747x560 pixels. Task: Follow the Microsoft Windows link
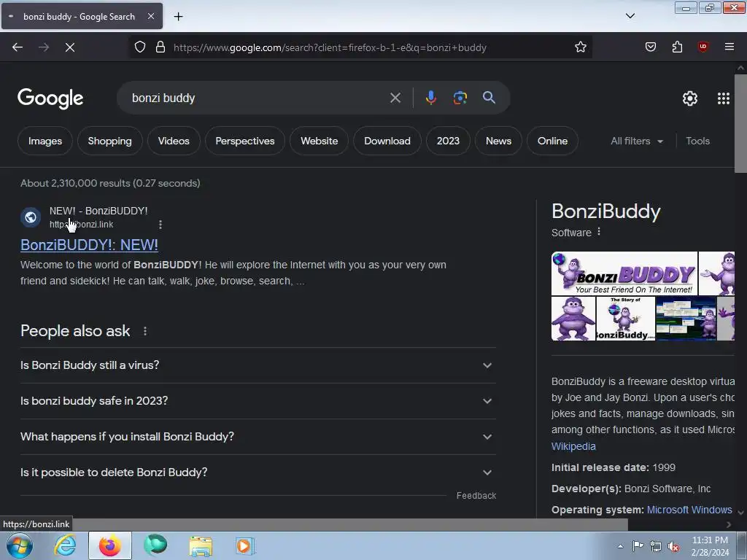click(689, 510)
